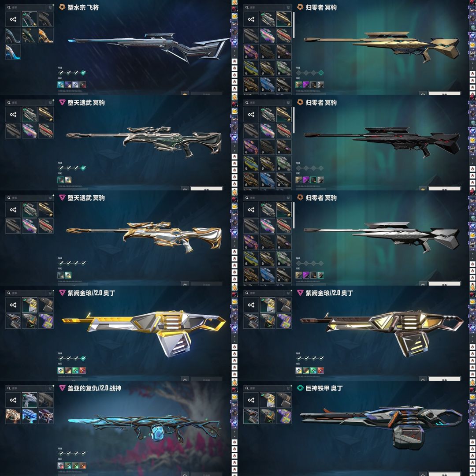
Task: Click the search box above 塑水宗 飞将 skin grid
Action: coord(30,7)
